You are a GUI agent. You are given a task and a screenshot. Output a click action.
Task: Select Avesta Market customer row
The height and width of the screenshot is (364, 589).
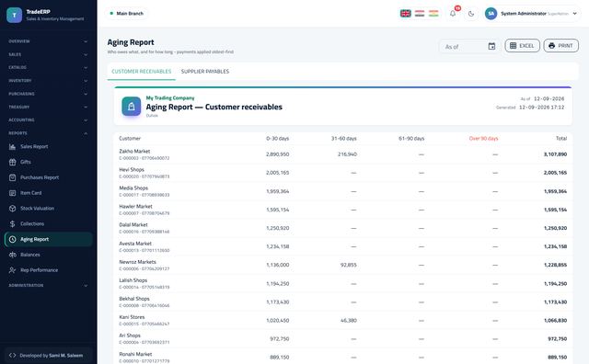click(343, 246)
